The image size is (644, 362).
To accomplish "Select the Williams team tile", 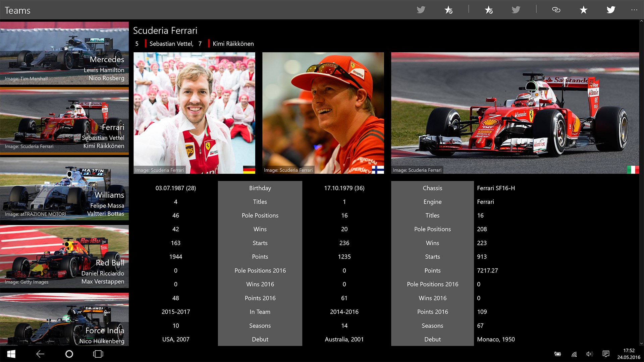I will [x=64, y=189].
